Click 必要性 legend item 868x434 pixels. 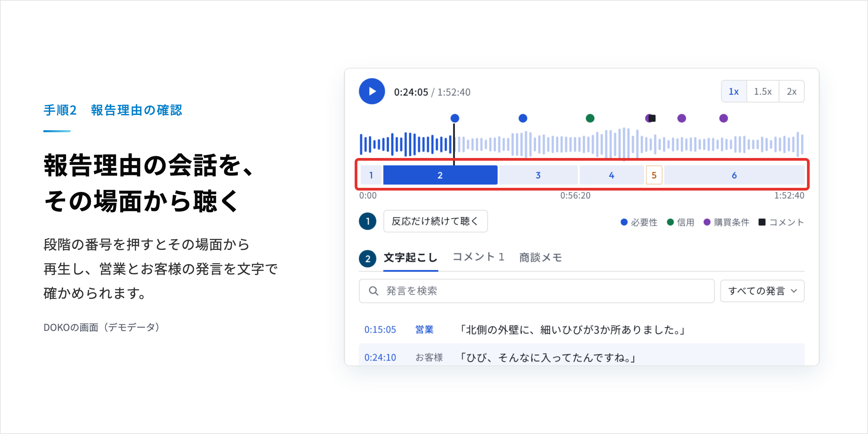(x=639, y=222)
